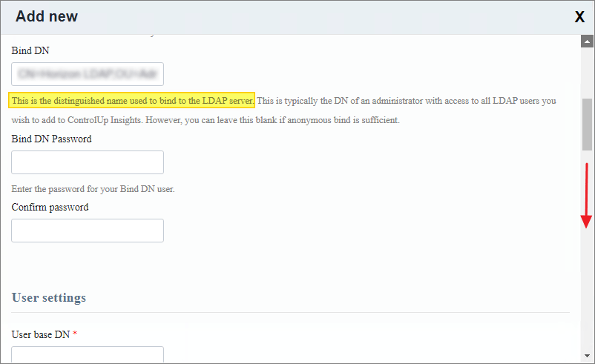Screen dimensions: 595x364
Task: Click the Bind DN Password label
Action: point(52,139)
